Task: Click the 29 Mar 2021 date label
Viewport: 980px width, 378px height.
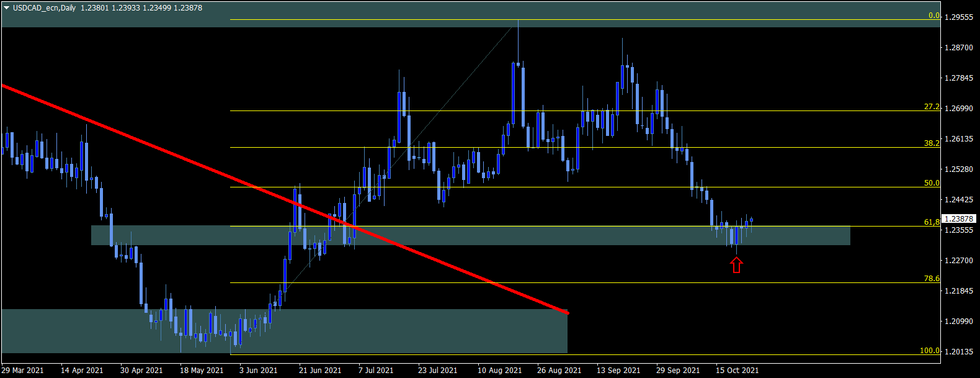Action: pyautogui.click(x=23, y=371)
